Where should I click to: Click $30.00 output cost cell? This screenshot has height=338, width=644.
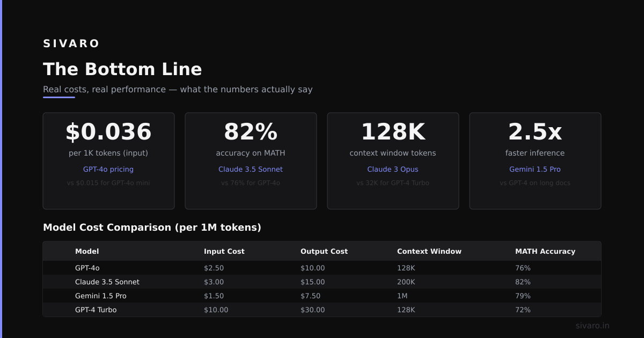[x=313, y=310]
